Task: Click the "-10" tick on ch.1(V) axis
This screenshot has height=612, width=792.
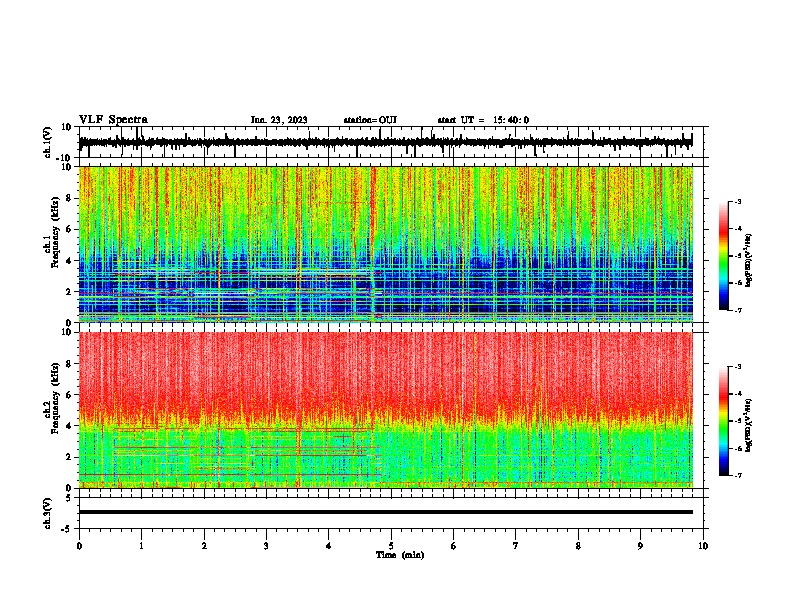Action: tap(65, 157)
